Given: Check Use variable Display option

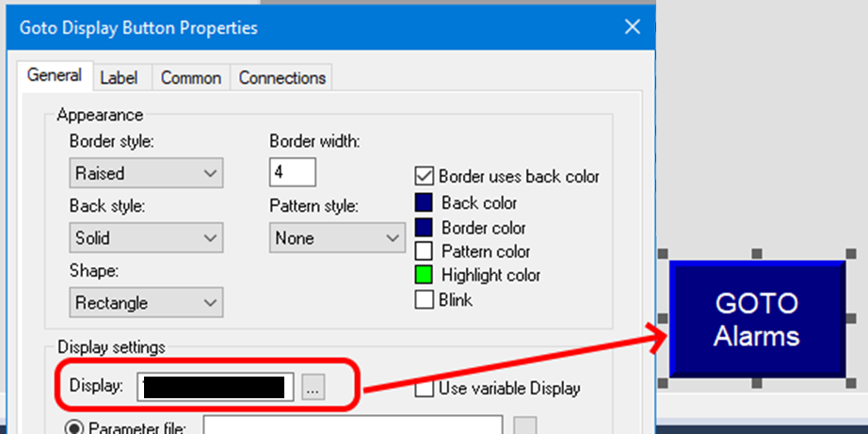Looking at the screenshot, I should (x=424, y=387).
